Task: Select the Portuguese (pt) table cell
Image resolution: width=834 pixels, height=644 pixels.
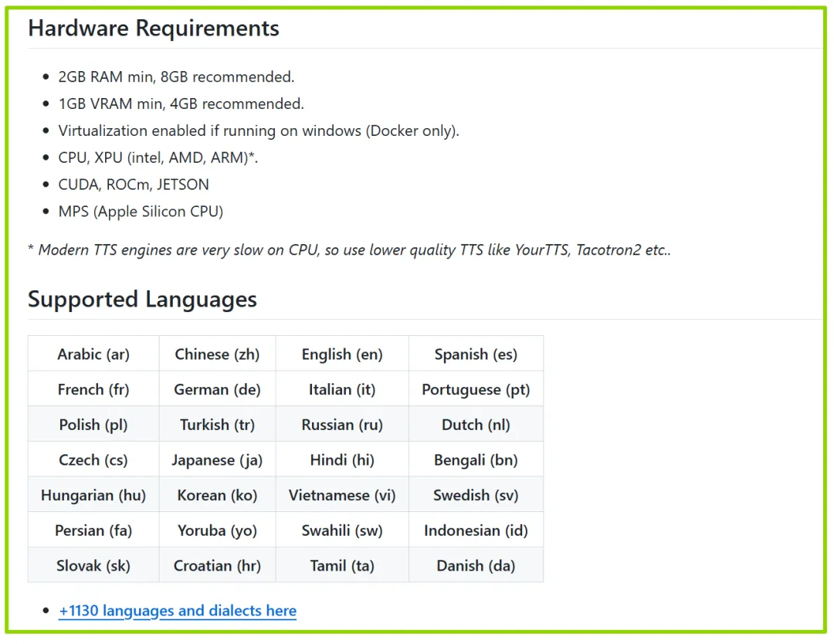Action: 476,390
